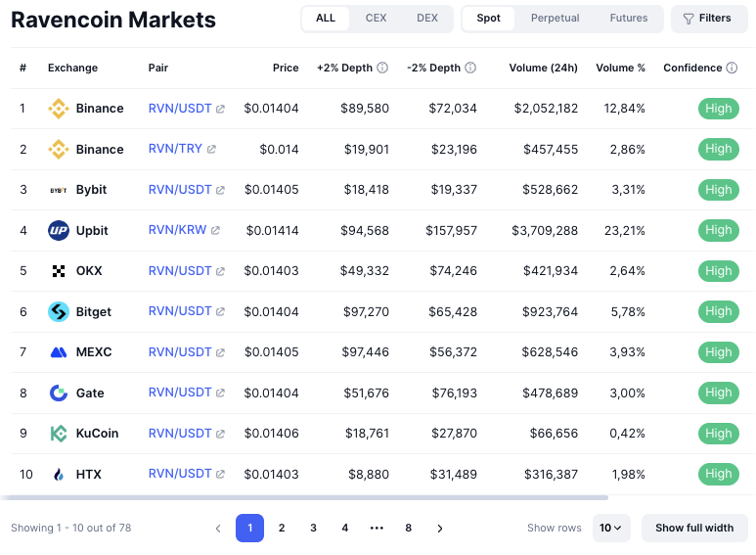The image size is (756, 555).
Task: Switch filter to DEX exchanges
Action: [x=427, y=19]
